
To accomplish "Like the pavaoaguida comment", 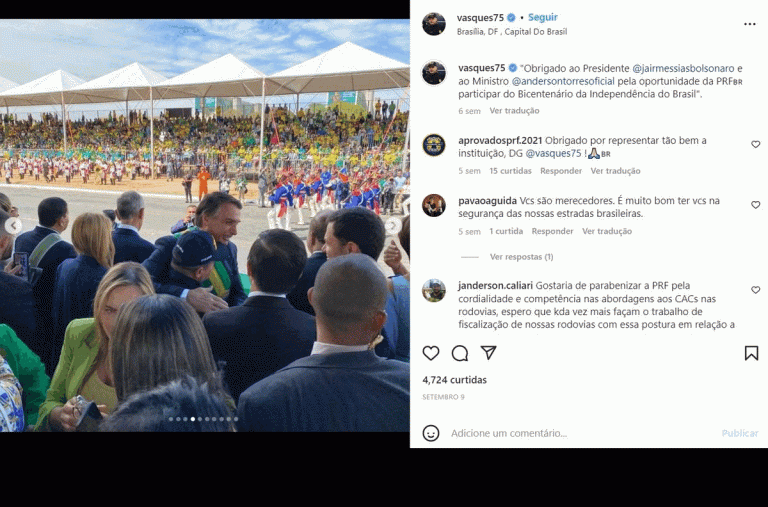I will (755, 205).
